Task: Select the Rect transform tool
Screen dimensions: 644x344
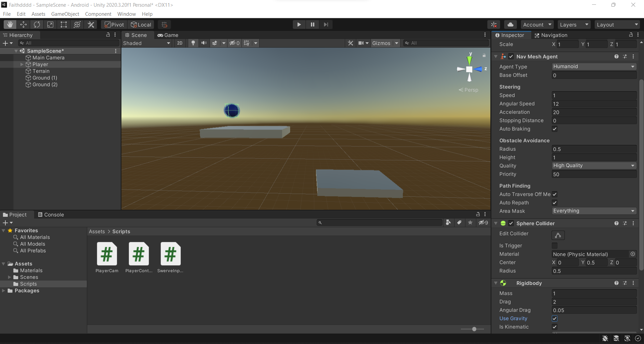Action: pyautogui.click(x=64, y=24)
